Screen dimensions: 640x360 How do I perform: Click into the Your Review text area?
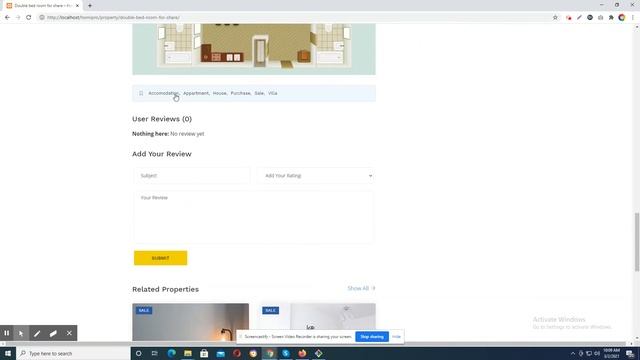(x=253, y=218)
